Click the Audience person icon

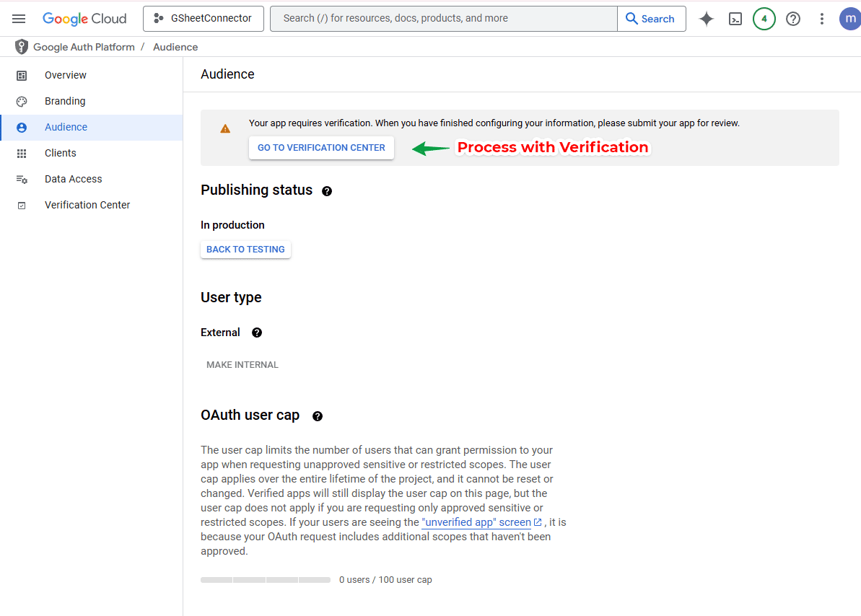click(x=22, y=128)
